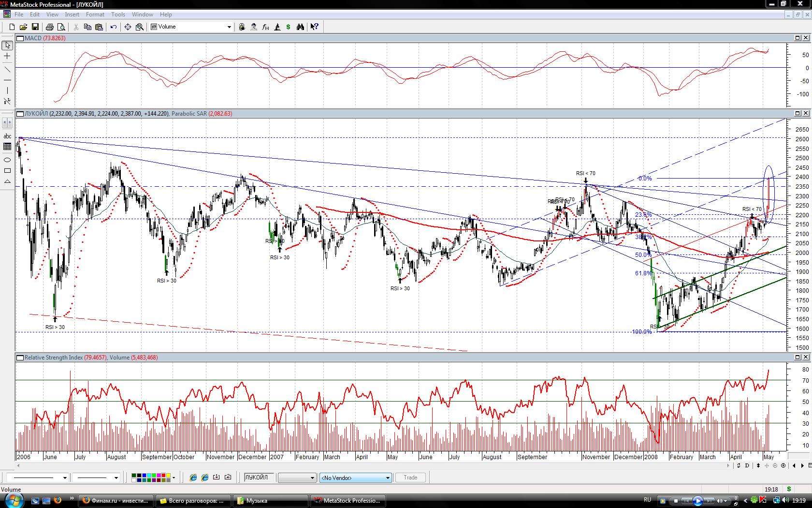The height and width of the screenshot is (508, 812).
Task: Click play in Windows Media Player taskbar
Action: [697, 501]
